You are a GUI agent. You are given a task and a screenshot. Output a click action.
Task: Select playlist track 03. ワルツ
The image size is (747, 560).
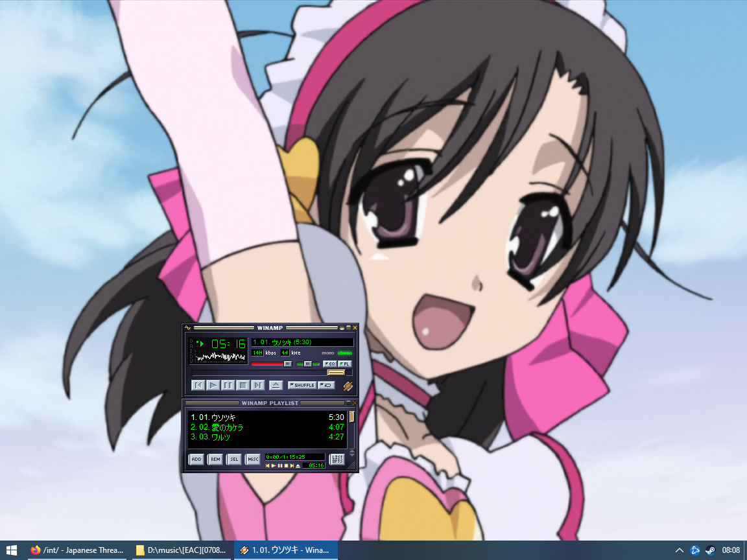click(267, 437)
